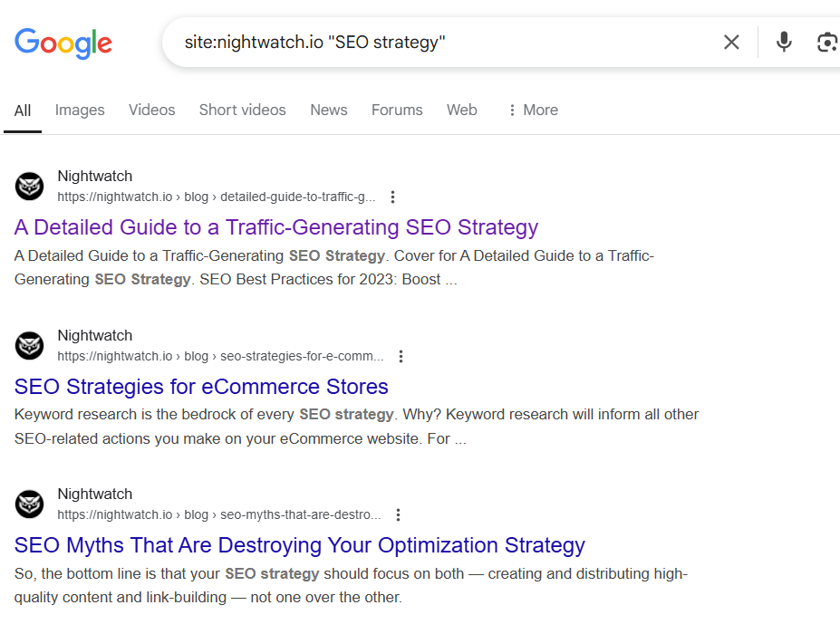Open the More search filters menu

tap(532, 110)
